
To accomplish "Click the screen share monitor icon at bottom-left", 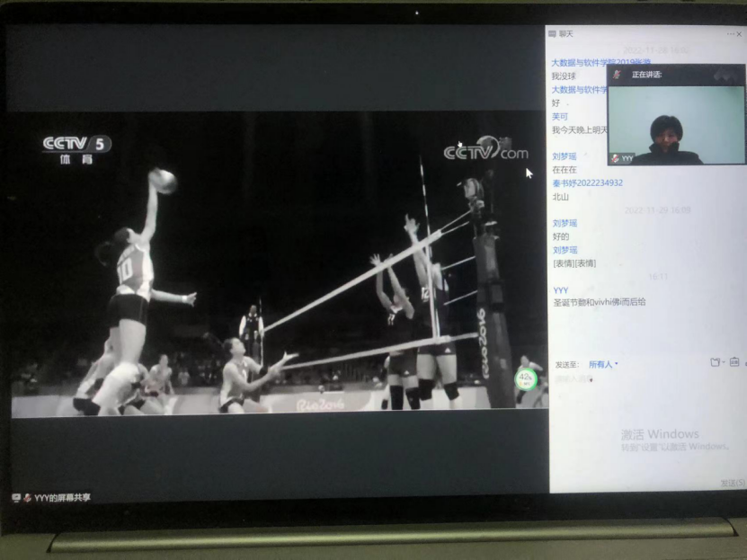I will [x=16, y=498].
